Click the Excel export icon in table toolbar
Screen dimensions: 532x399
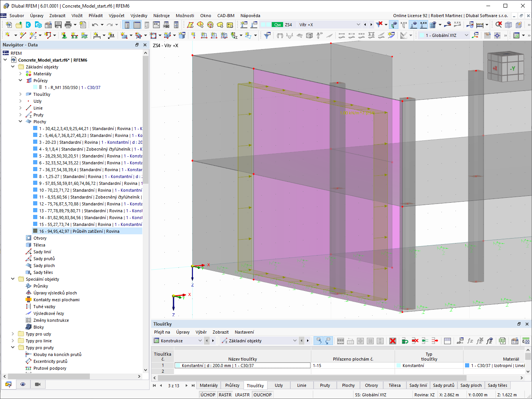(502, 341)
